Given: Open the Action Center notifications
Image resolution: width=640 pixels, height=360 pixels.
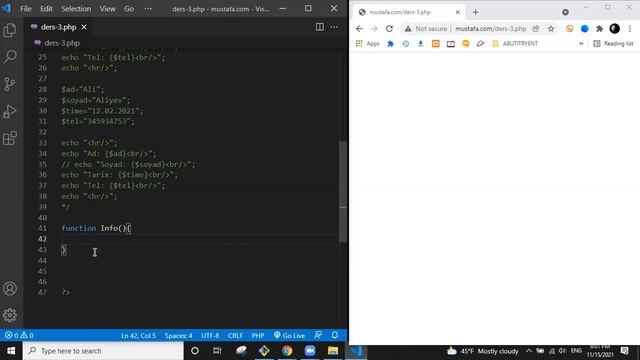Looking at the screenshot, I should pos(624,351).
